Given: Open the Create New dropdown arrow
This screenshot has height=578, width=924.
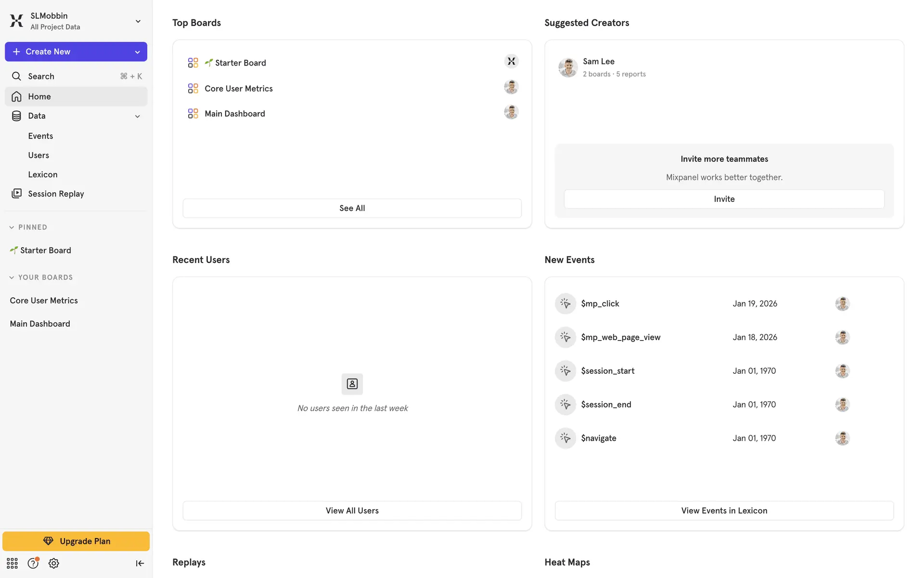Looking at the screenshot, I should [x=137, y=52].
